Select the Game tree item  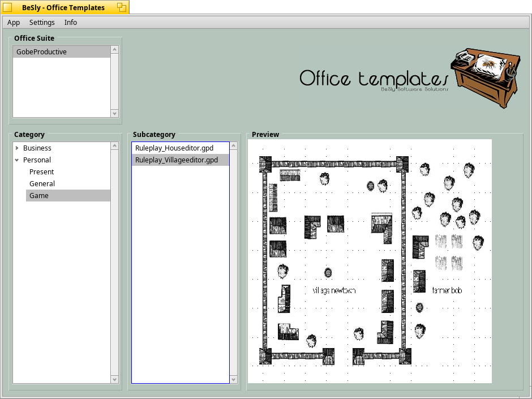pyautogui.click(x=39, y=196)
